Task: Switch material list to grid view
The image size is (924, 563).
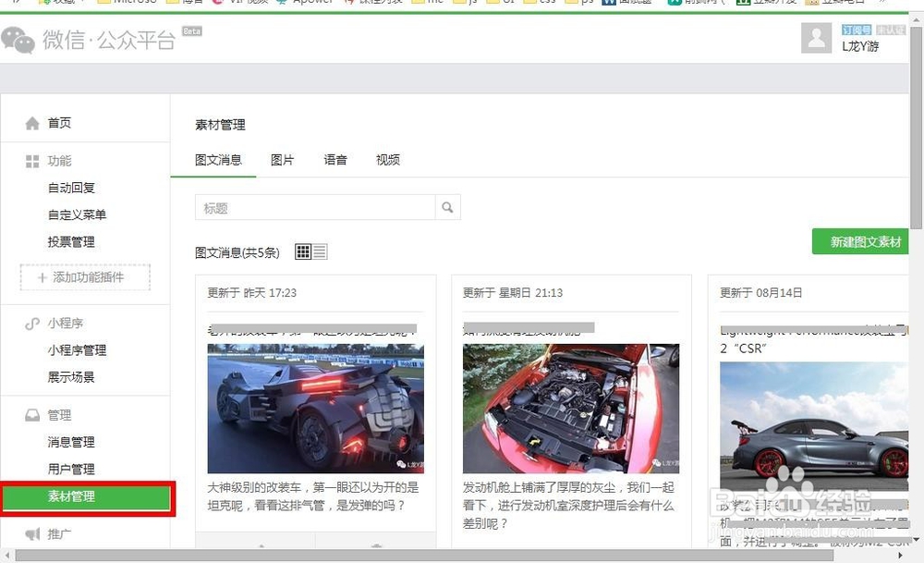Action: click(x=301, y=251)
